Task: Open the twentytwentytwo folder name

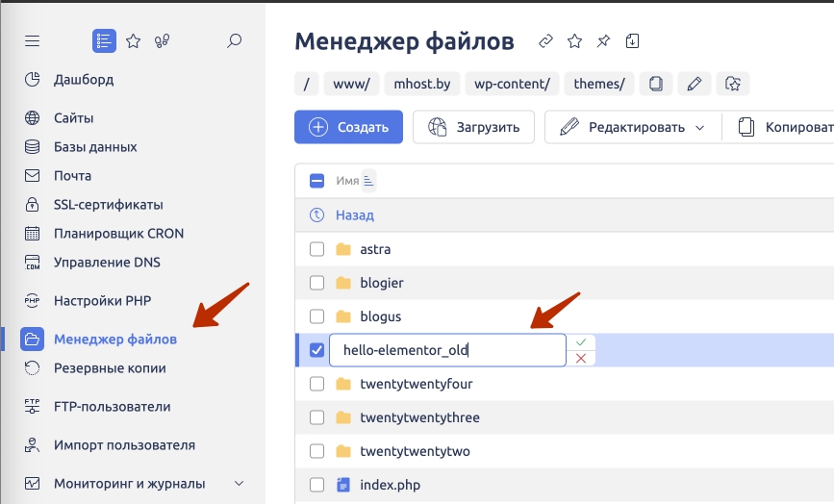Action: click(x=415, y=451)
